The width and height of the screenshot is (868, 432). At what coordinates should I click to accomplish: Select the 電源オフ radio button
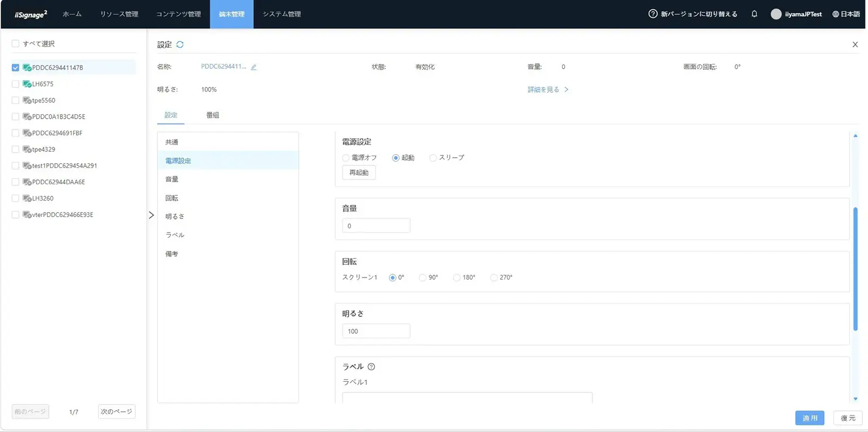point(346,158)
